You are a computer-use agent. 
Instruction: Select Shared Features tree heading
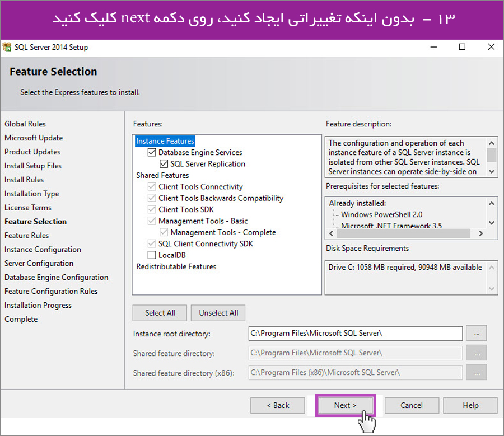pos(162,175)
